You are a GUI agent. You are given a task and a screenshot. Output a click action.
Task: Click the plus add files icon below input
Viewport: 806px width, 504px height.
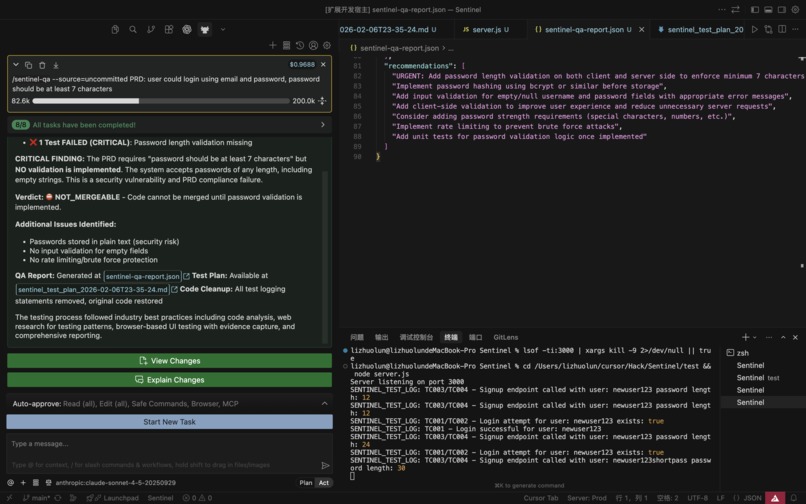tap(23, 482)
